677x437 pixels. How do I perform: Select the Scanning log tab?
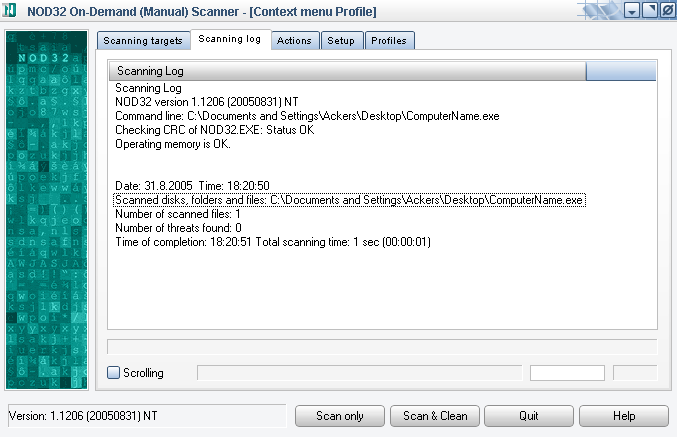click(229, 40)
